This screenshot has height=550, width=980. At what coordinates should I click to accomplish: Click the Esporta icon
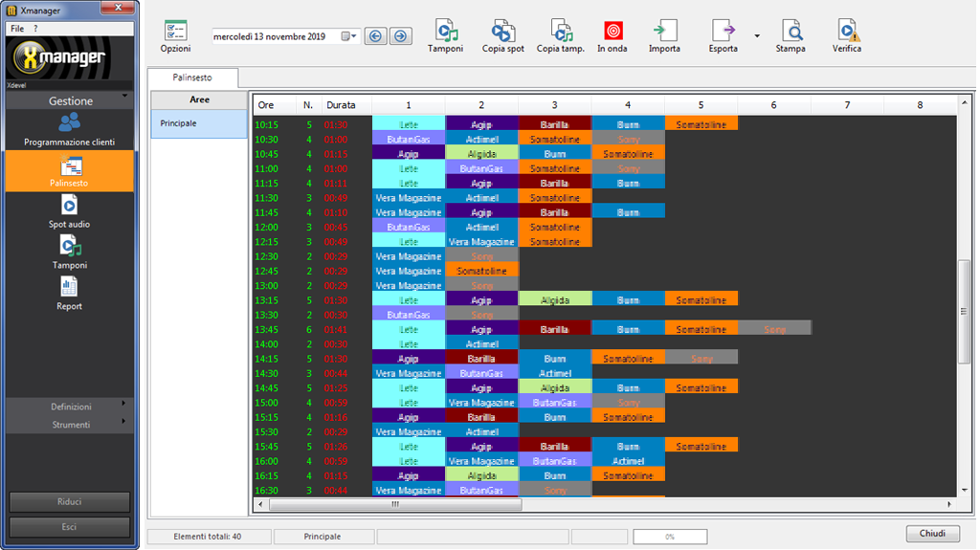coord(724,37)
